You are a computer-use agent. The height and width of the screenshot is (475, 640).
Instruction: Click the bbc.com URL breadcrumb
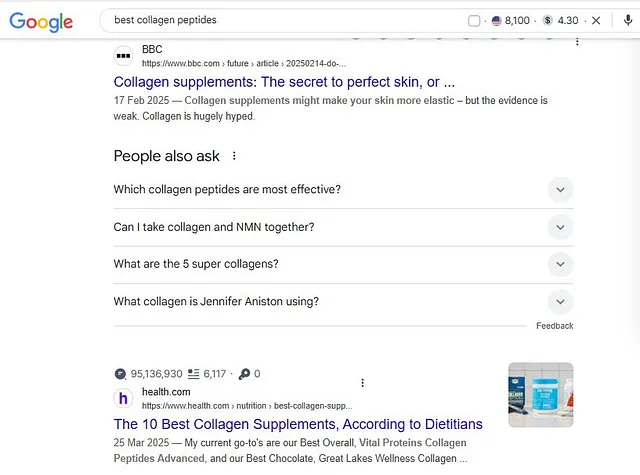coord(244,63)
